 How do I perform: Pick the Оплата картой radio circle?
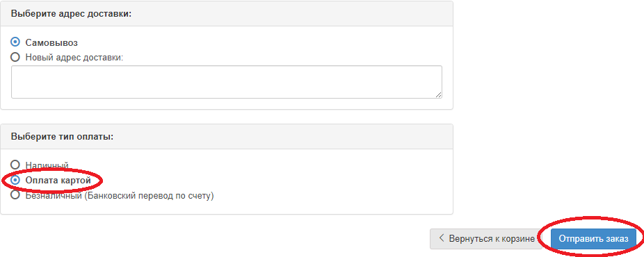15,180
